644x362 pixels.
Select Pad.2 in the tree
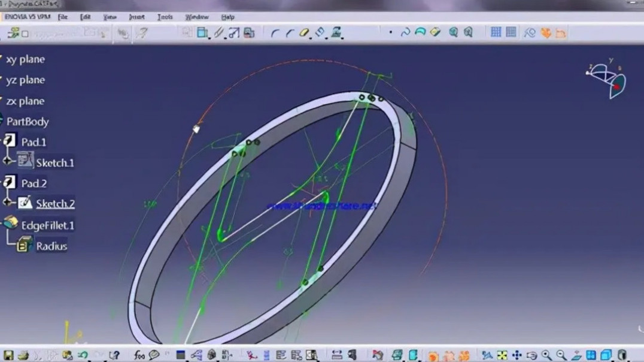pos(34,183)
